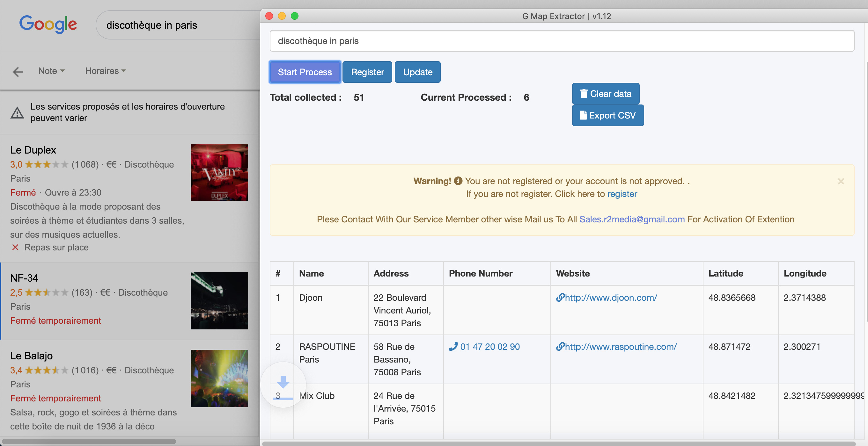Viewport: 868px width, 446px height.
Task: Select the Le Balajo listing title
Action: pyautogui.click(x=31, y=356)
